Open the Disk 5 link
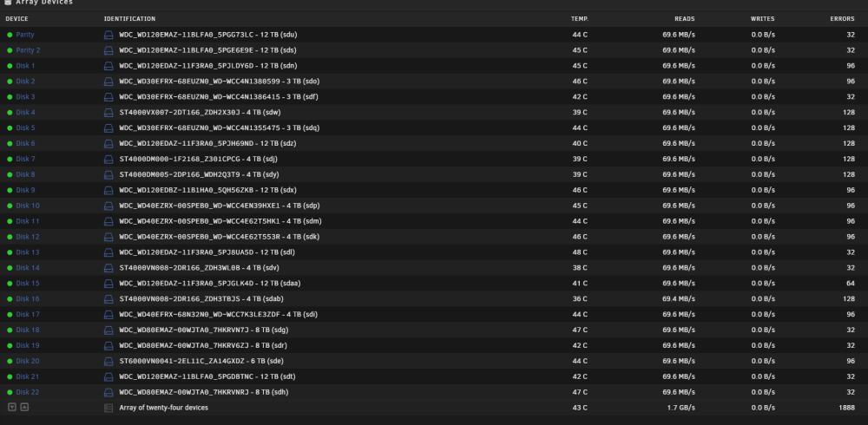The height and width of the screenshot is (425, 868). pos(25,127)
